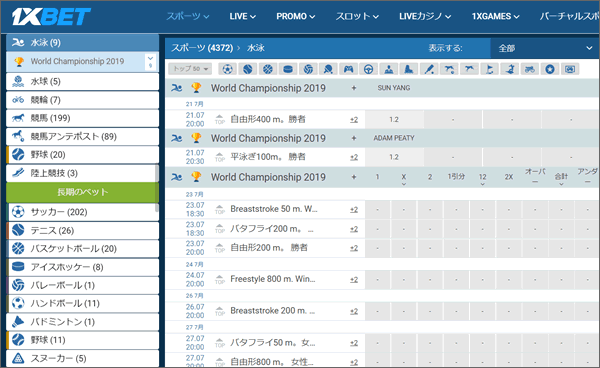Select the tennis ball filter icon
Viewport: 600px width, 368px height.
coord(248,69)
